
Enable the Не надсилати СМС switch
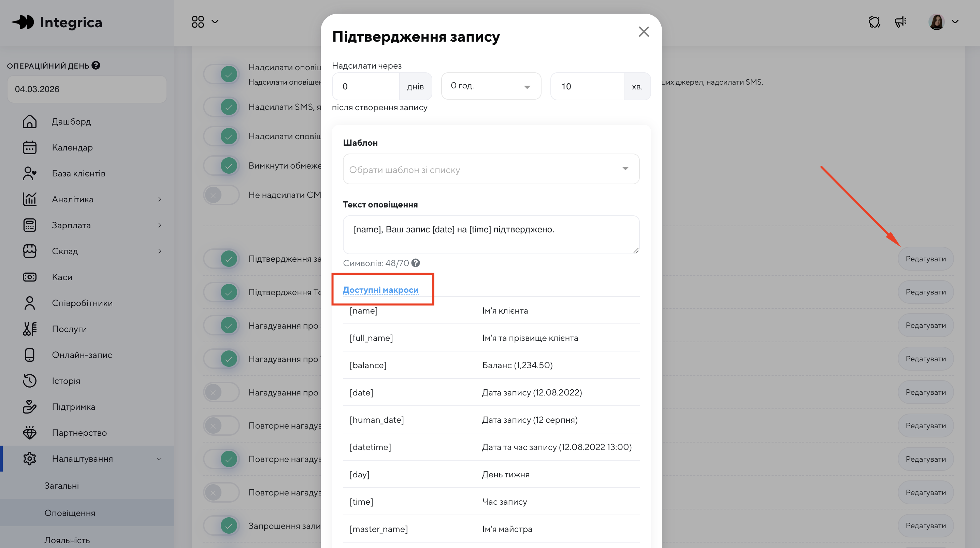221,195
